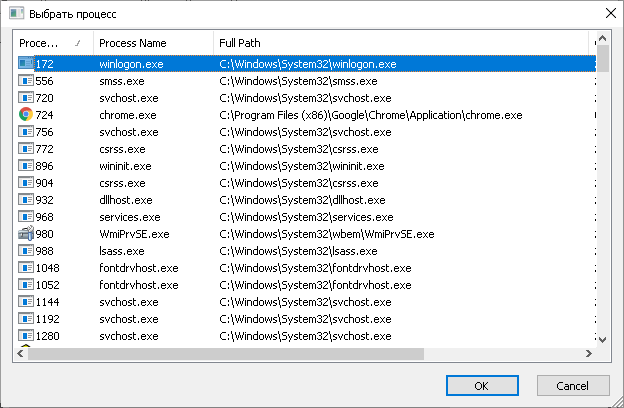
Task: Click path C:\Windows\System32\services.exe
Action: pos(306,217)
